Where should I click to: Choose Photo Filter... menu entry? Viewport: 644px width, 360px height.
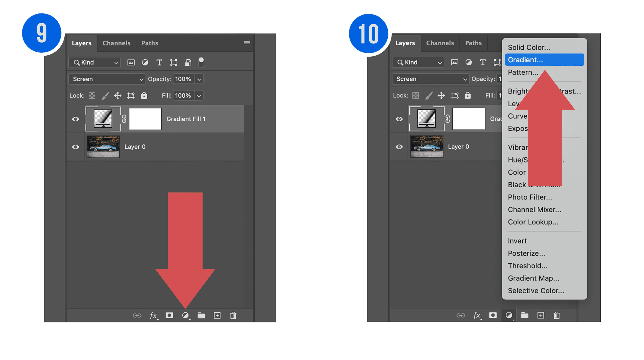click(544, 197)
